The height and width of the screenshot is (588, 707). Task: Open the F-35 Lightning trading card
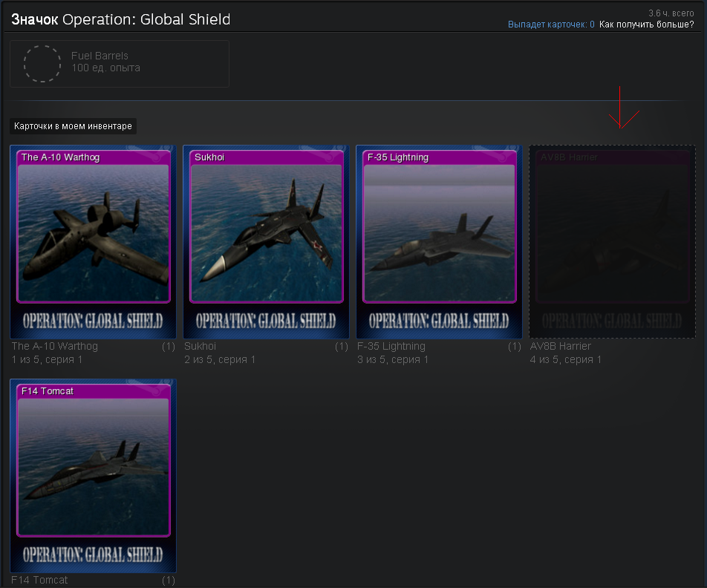[439, 242]
